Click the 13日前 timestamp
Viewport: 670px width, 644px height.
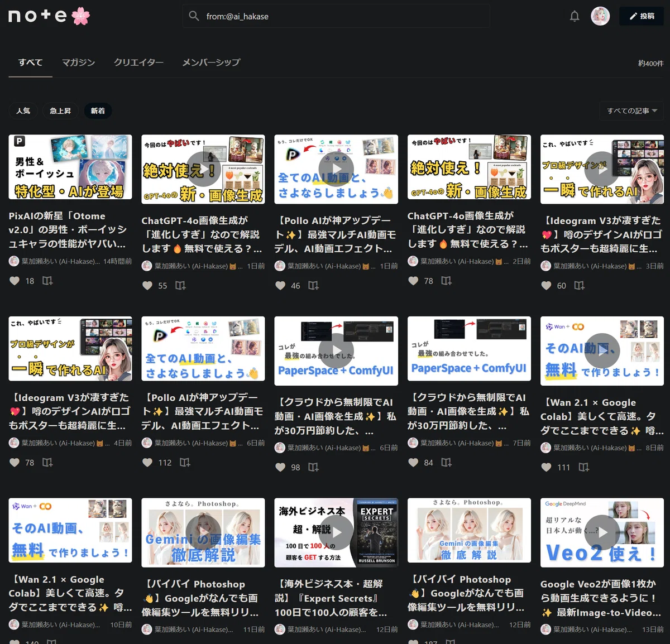pos(653,629)
